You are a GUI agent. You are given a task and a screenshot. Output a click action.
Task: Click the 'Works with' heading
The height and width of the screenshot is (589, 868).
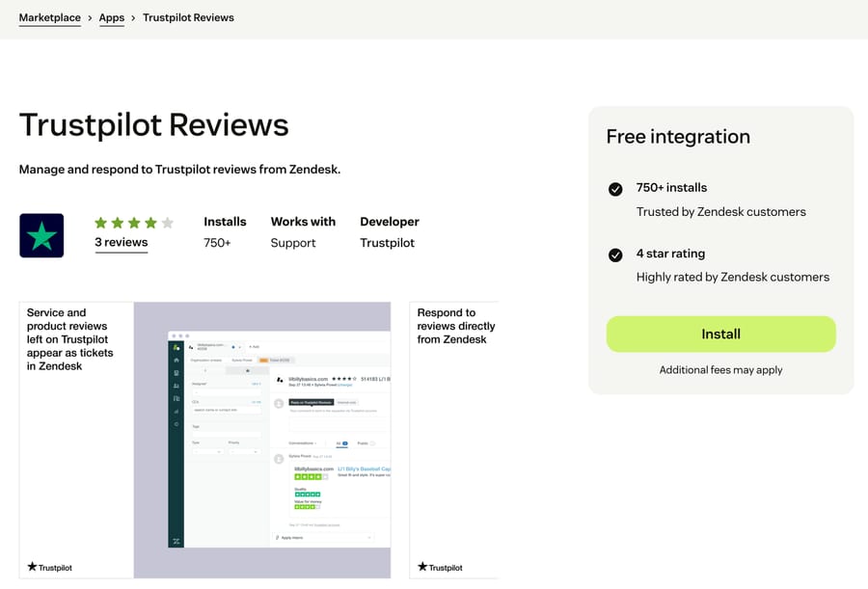[x=303, y=222]
